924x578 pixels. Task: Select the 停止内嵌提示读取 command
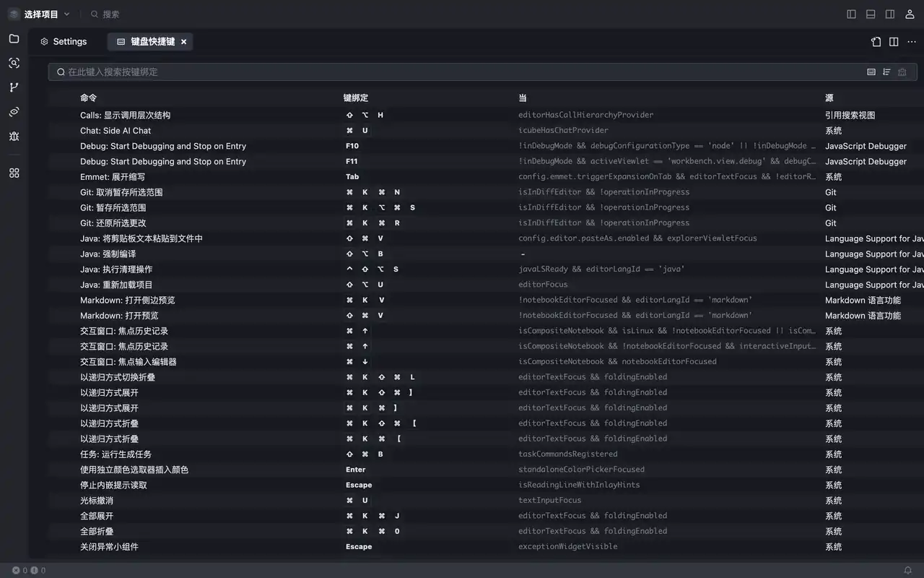click(x=113, y=486)
